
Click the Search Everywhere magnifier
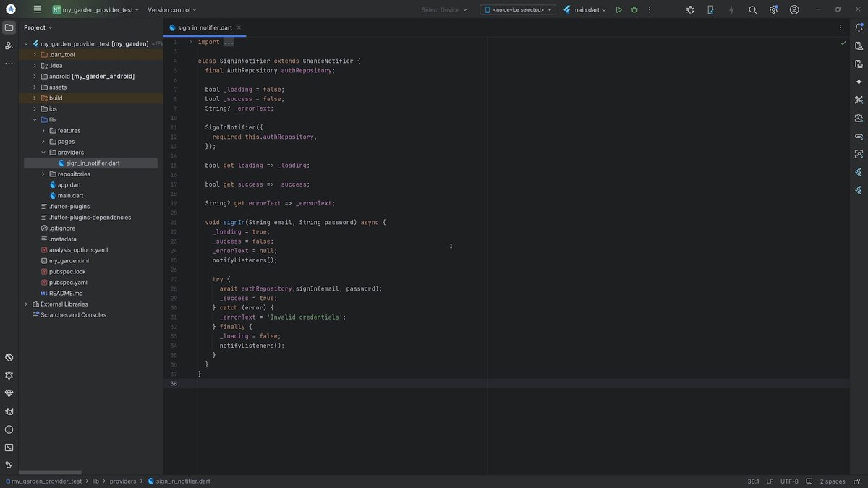[752, 10]
